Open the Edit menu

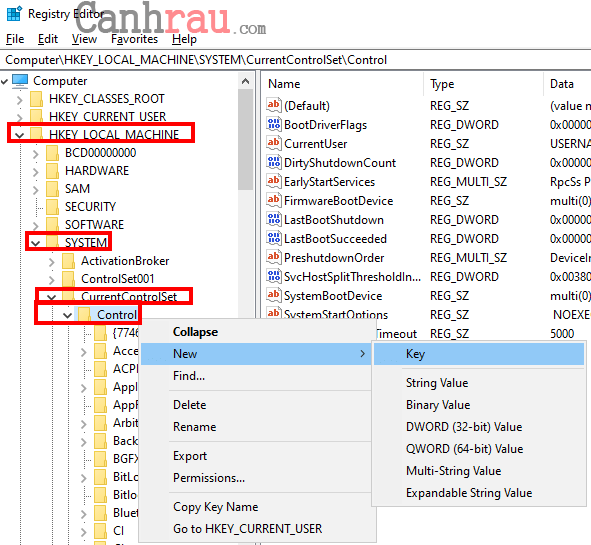48,39
